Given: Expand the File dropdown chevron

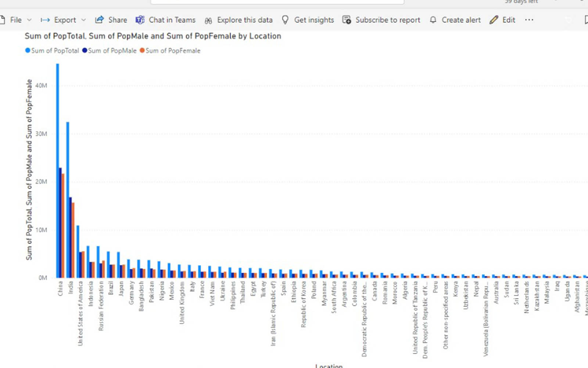Looking at the screenshot, I should tap(29, 20).
